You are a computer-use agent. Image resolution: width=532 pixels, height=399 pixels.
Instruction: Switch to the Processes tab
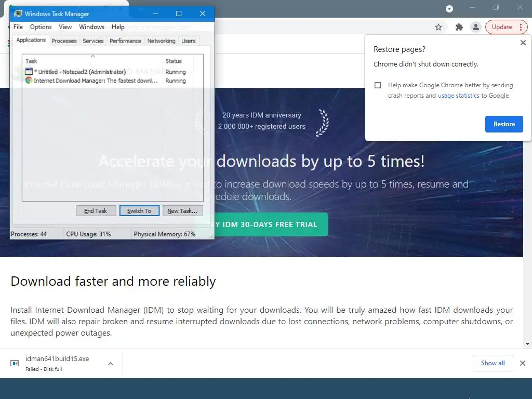64,41
